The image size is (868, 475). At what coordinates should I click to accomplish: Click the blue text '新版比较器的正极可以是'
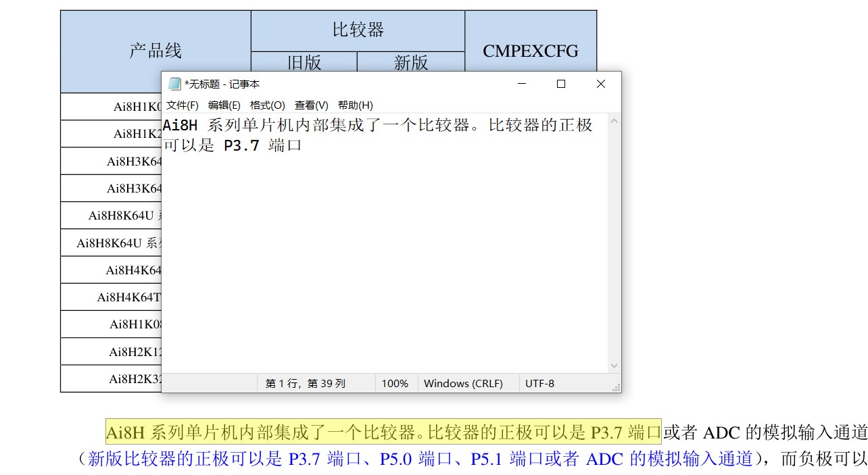(x=185, y=459)
